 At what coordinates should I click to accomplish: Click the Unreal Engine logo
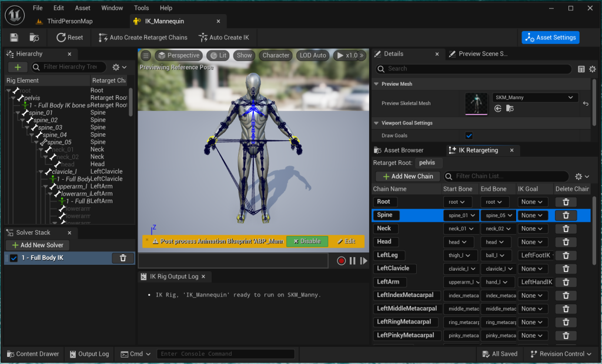click(15, 15)
